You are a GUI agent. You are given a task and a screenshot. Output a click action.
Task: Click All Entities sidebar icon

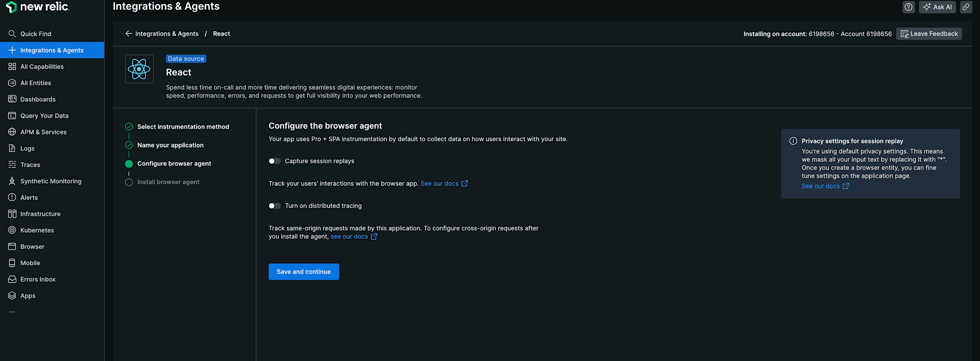tap(12, 83)
